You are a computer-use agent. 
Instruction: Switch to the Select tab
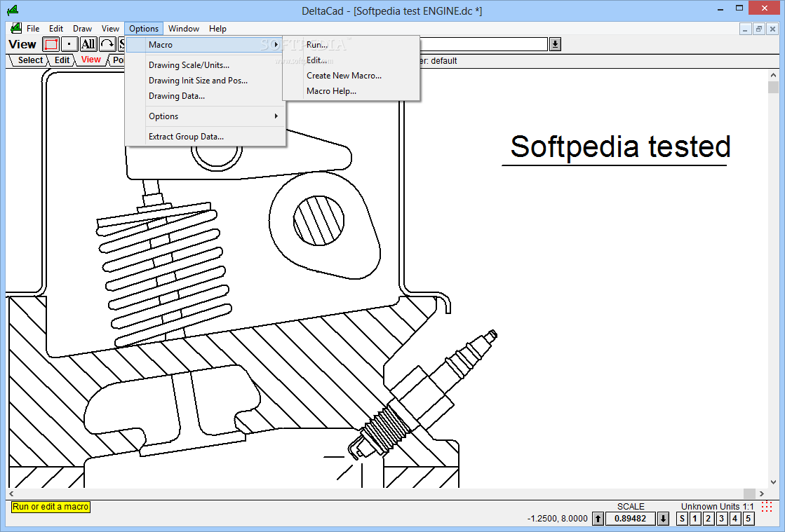click(30, 60)
